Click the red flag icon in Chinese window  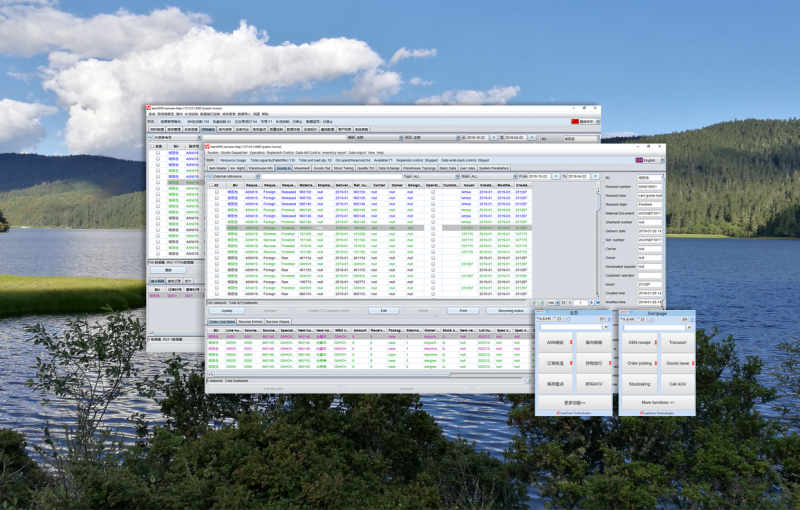coord(575,121)
